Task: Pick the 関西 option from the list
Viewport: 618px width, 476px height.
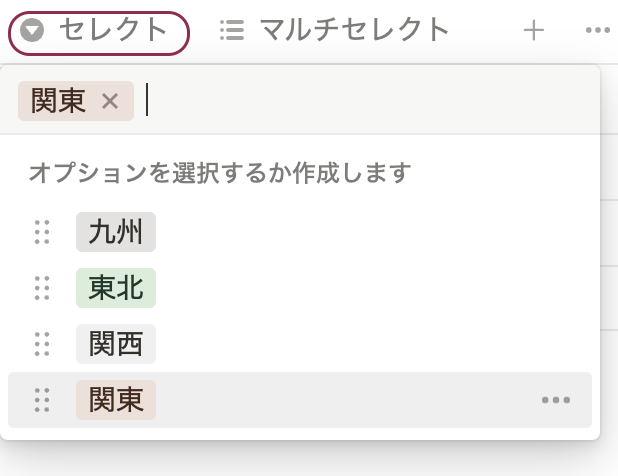Action: click(x=116, y=344)
